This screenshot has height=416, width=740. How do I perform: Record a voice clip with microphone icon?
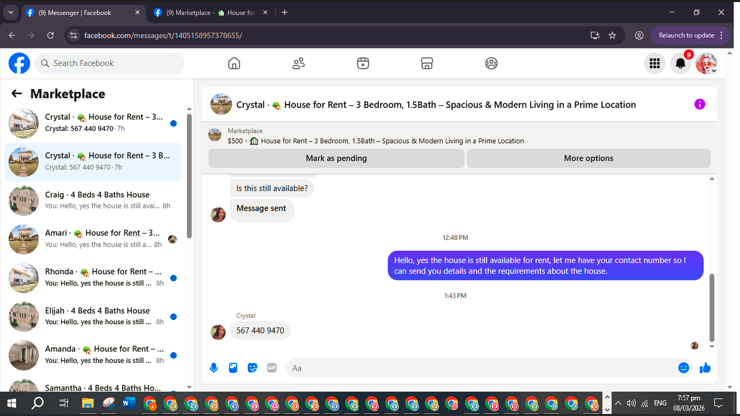click(214, 368)
